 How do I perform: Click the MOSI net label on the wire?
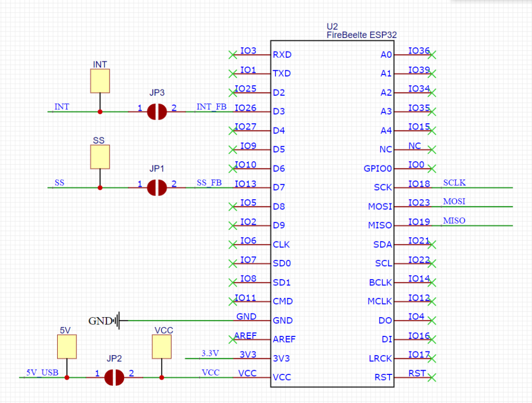click(x=454, y=201)
